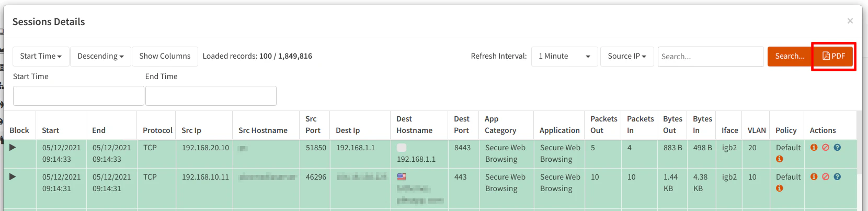This screenshot has width=868, height=211.
Task: Click the Bytes Out column header
Action: tap(672, 125)
